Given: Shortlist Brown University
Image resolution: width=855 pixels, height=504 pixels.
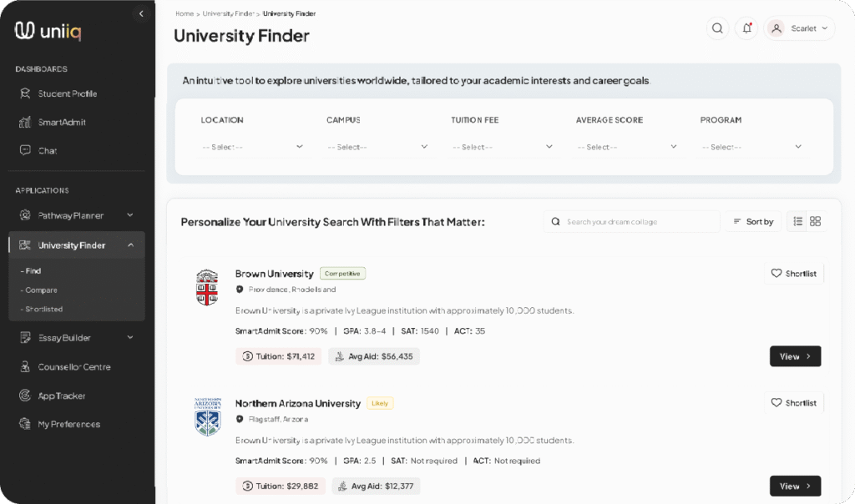Looking at the screenshot, I should coord(793,274).
